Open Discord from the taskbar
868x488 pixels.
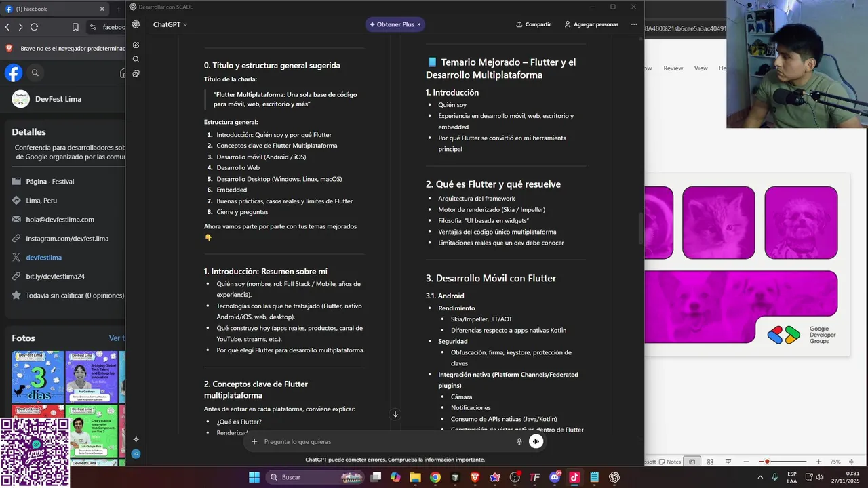pyautogui.click(x=555, y=477)
